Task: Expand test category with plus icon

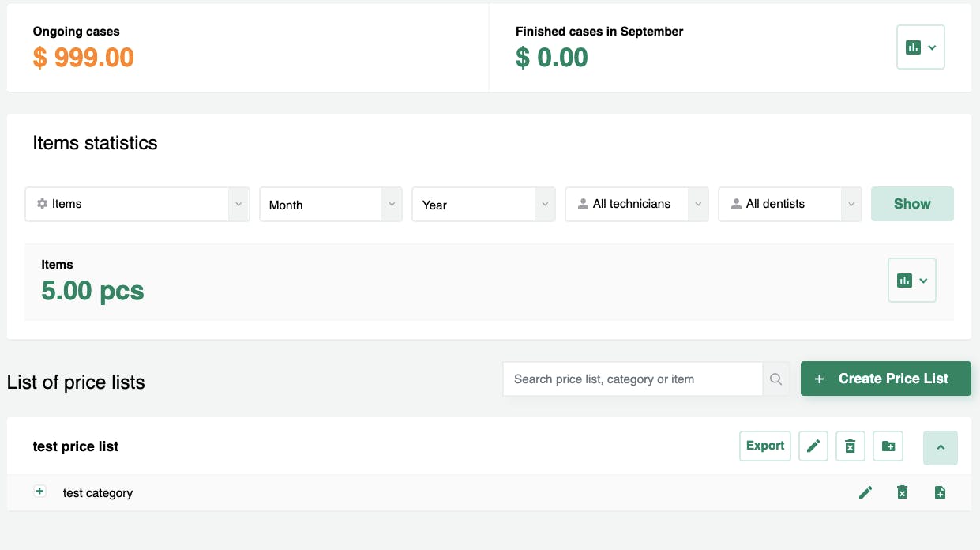Action: point(40,492)
